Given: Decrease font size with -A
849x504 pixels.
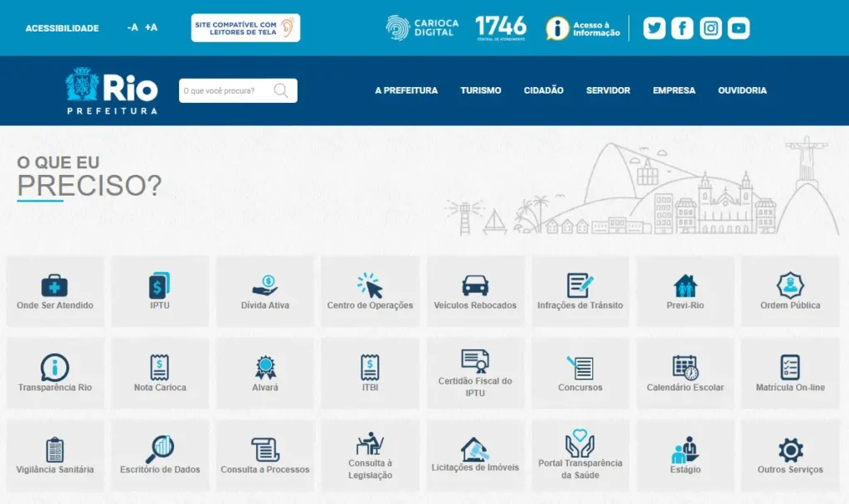Looking at the screenshot, I should point(133,27).
